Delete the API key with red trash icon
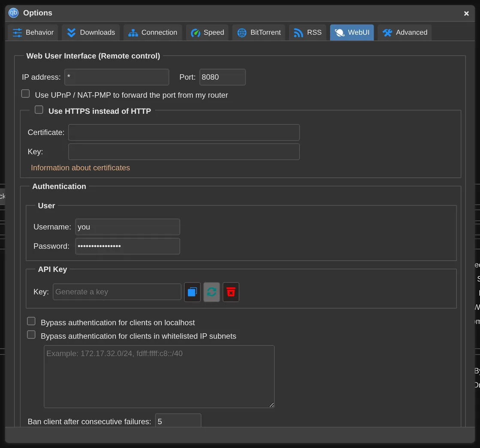The width and height of the screenshot is (480, 448). click(231, 292)
